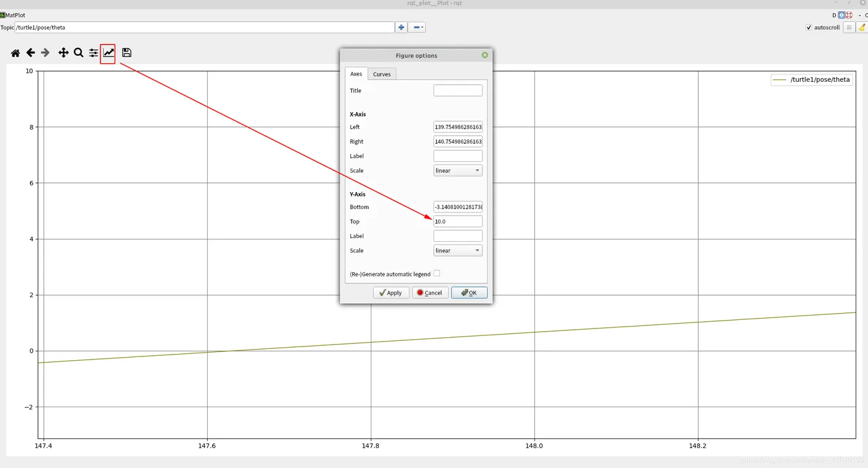Click the X-Axis Label field

(458, 156)
